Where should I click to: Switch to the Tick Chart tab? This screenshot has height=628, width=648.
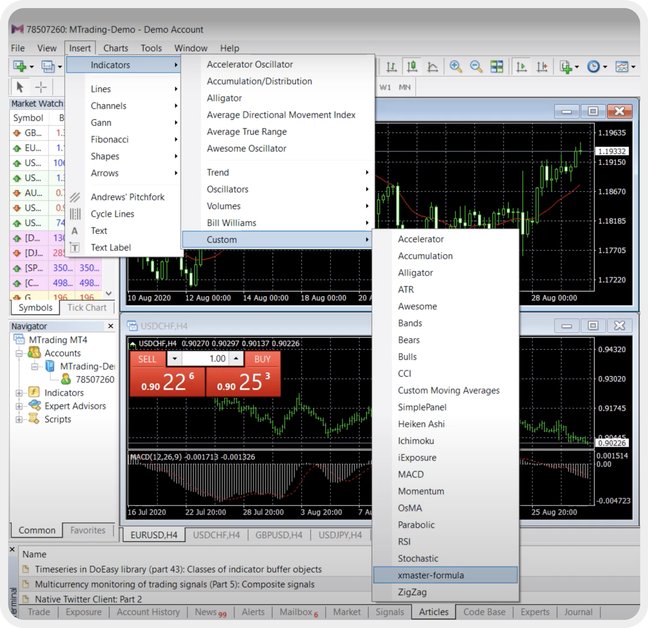pos(87,307)
